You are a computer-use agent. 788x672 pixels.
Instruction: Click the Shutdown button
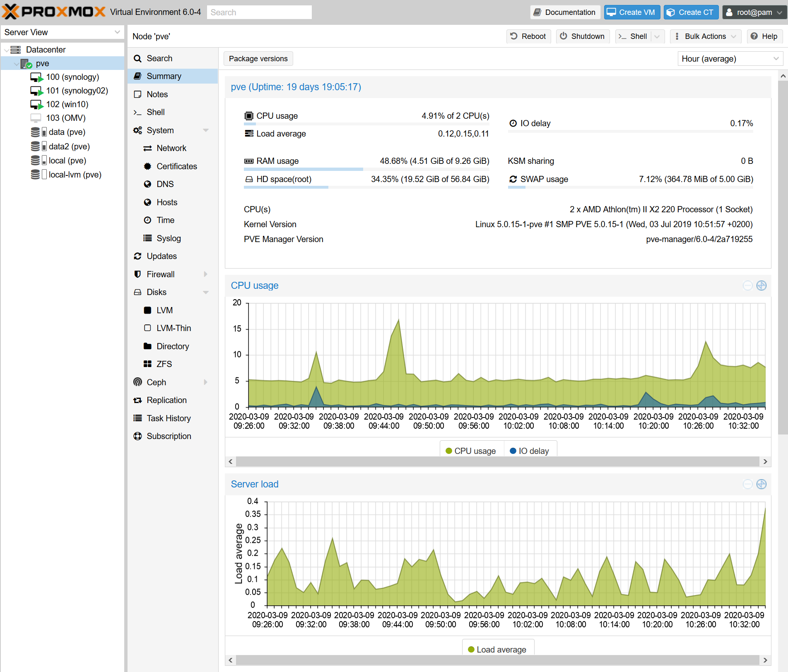pos(583,36)
